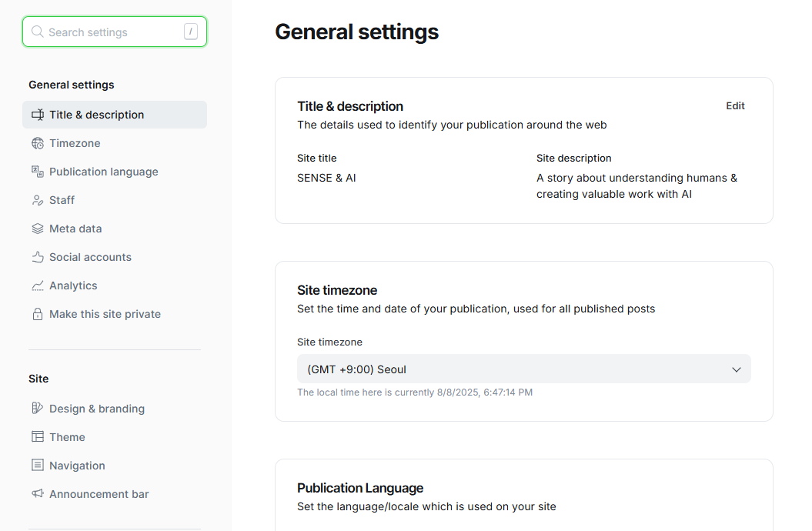Click the chevron arrow on timezone selector
812x531 pixels.
[x=736, y=369]
